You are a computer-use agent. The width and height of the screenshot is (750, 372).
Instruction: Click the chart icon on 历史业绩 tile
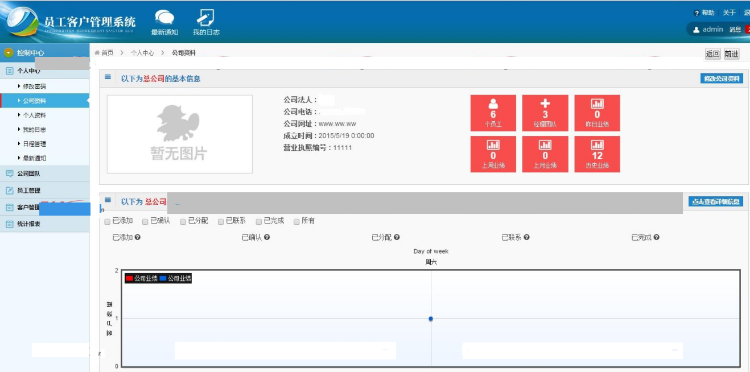click(597, 145)
